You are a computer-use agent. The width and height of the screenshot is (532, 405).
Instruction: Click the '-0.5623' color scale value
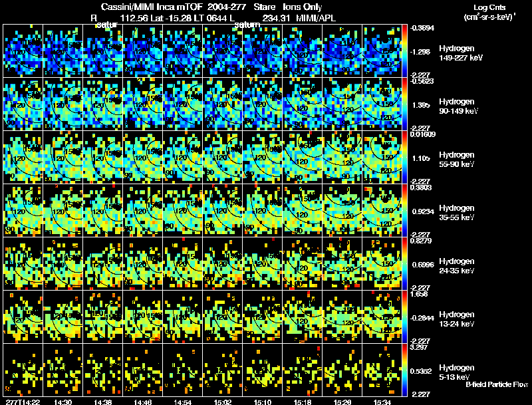click(422, 81)
